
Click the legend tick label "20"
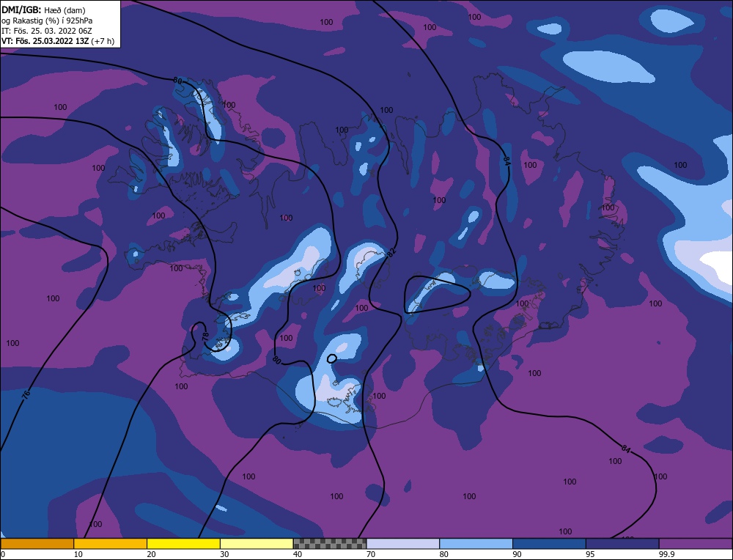point(151,554)
